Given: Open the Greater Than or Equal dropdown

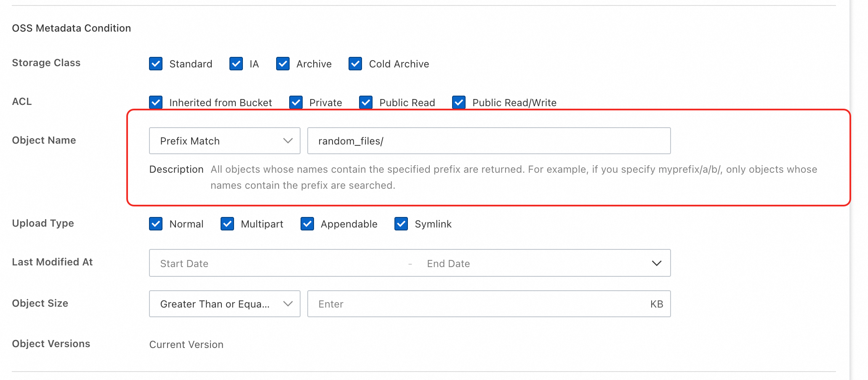Looking at the screenshot, I should [x=224, y=304].
